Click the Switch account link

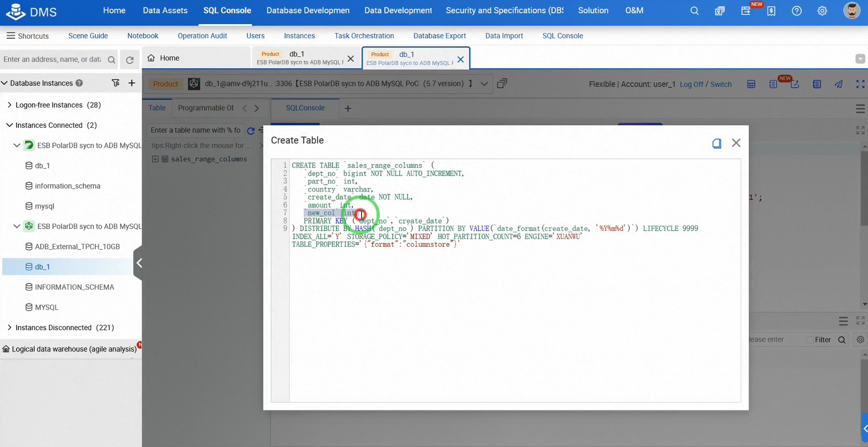(721, 84)
